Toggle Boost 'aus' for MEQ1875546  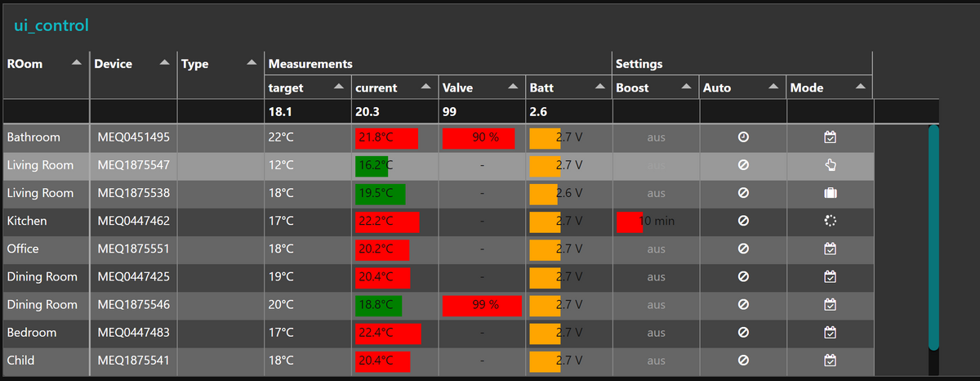coord(656,304)
